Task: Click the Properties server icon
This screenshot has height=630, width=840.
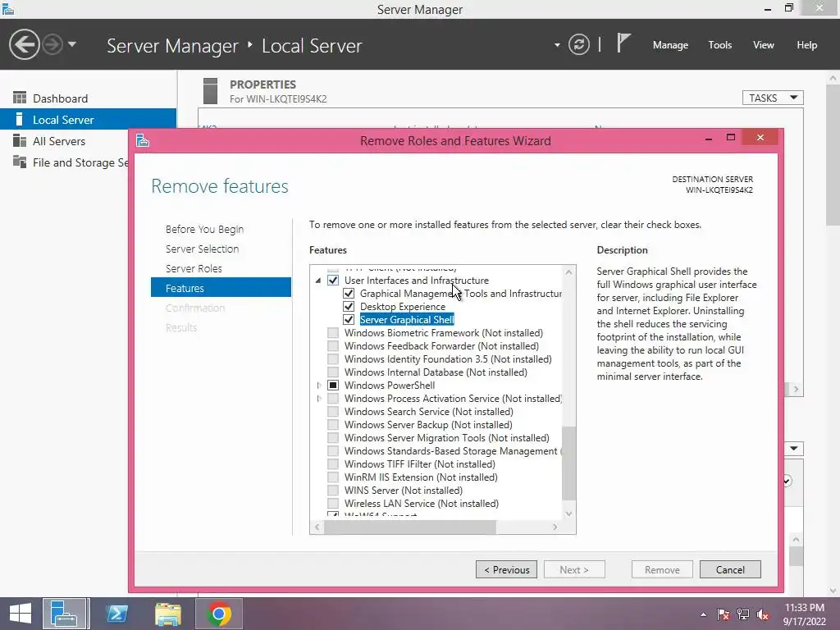Action: coord(211,91)
